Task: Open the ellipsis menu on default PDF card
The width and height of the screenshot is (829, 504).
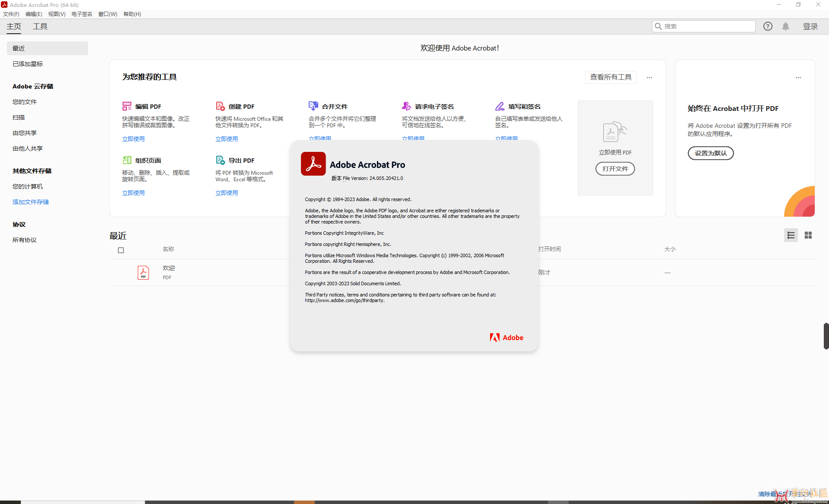Action: click(798, 78)
